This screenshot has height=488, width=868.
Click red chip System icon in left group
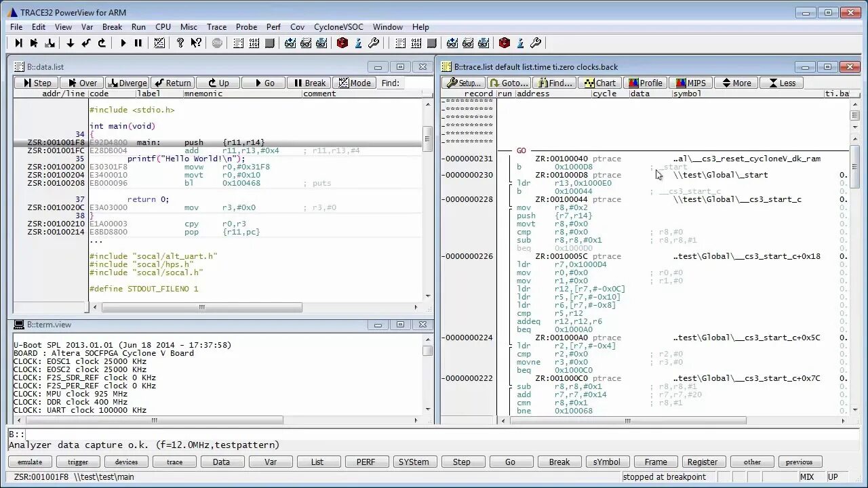pos(342,43)
